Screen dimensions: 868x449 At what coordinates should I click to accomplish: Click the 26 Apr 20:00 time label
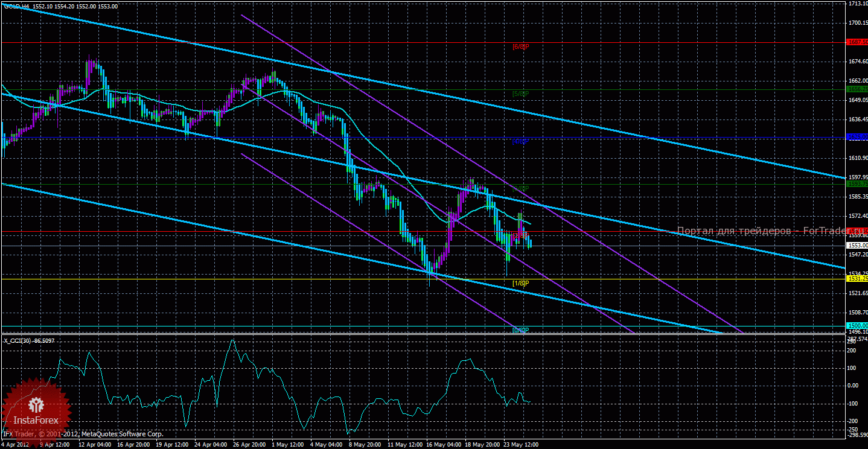coord(251,444)
